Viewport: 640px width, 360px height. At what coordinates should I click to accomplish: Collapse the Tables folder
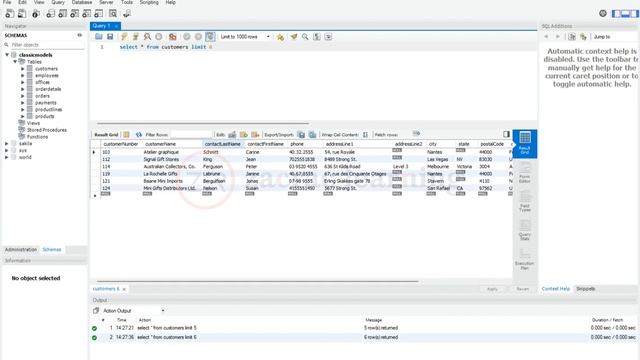click(x=15, y=62)
